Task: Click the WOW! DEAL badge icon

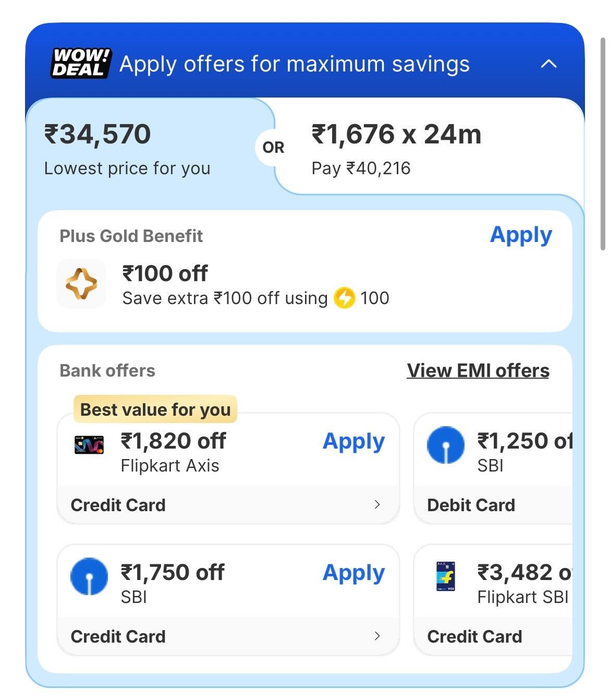Action: point(81,64)
